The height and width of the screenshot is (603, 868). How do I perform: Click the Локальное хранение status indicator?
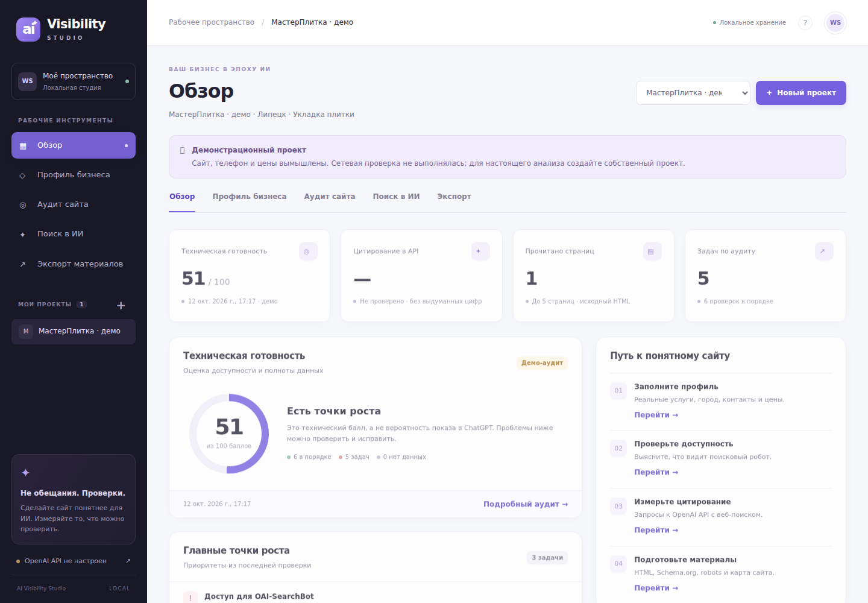749,22
